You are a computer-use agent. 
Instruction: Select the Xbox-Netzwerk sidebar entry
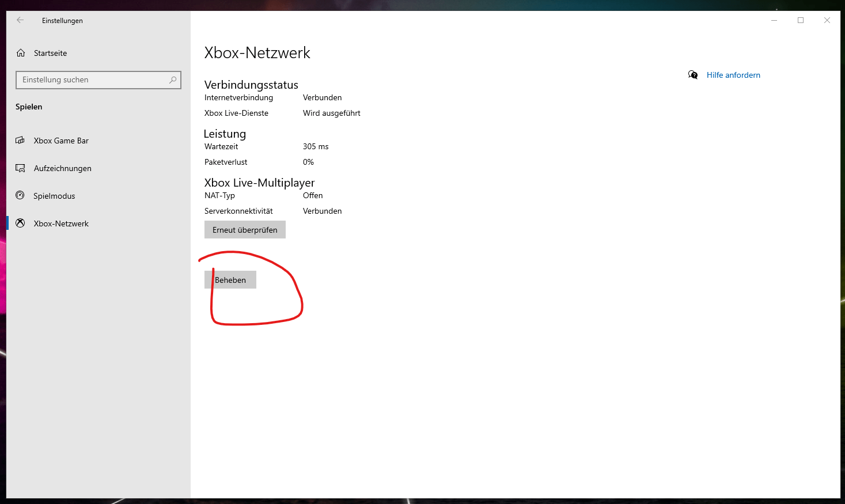coord(98,223)
